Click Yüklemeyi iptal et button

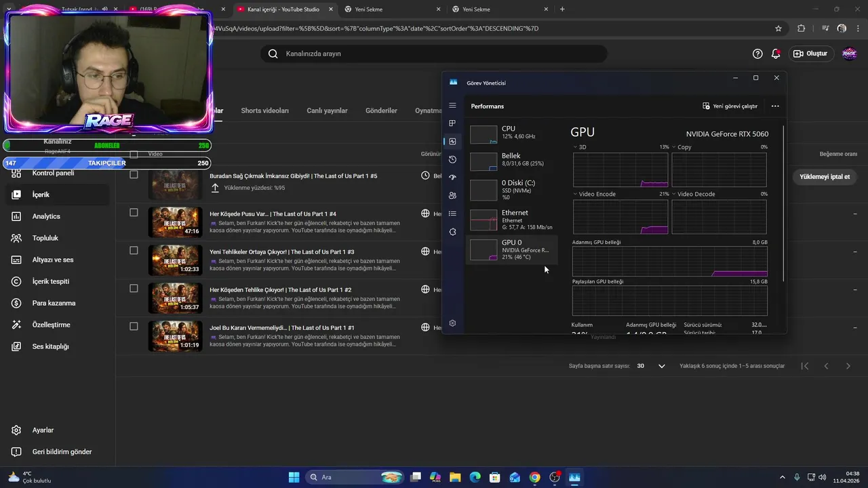click(825, 176)
